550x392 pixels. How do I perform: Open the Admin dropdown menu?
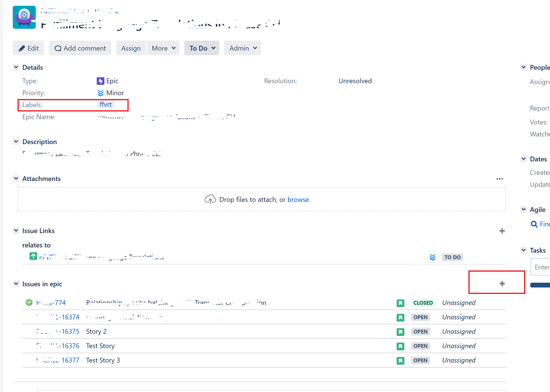click(243, 48)
